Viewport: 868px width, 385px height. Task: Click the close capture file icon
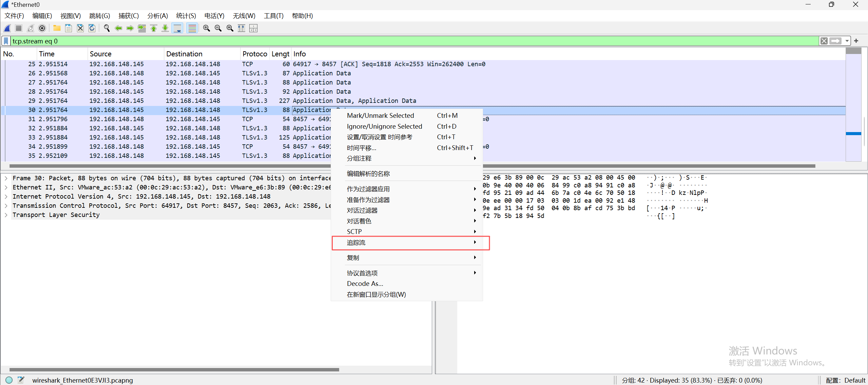click(x=80, y=28)
